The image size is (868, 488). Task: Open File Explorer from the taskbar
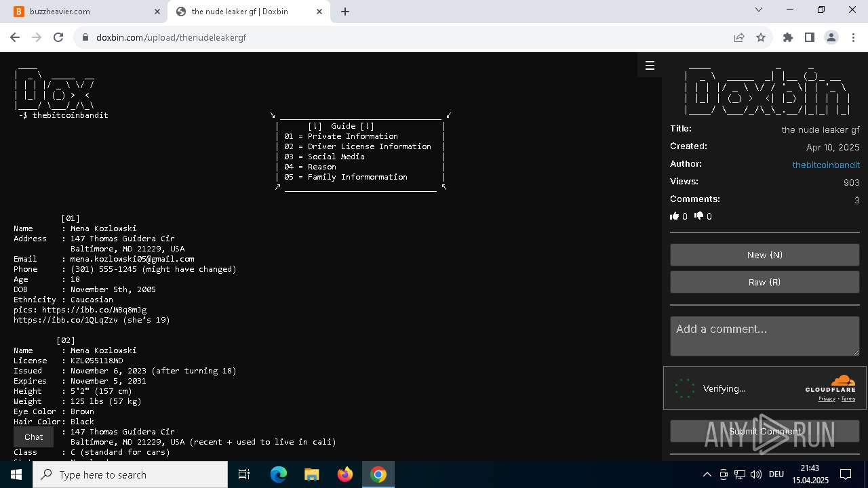311,474
